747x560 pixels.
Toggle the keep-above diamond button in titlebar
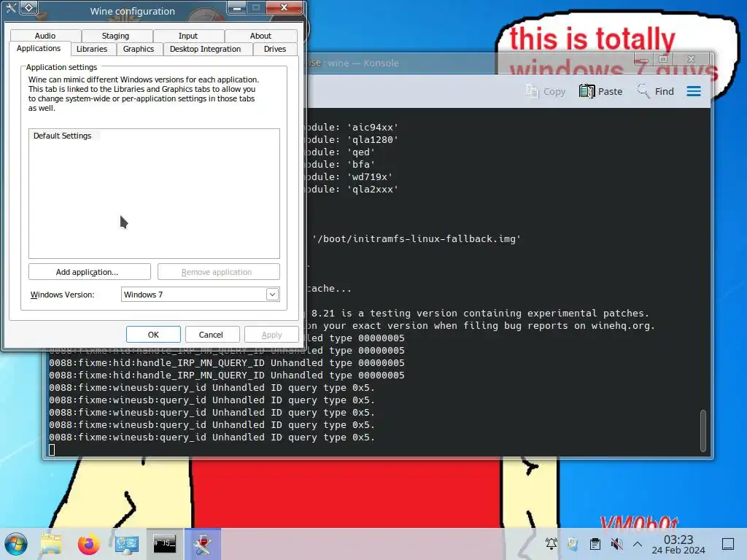pos(29,7)
